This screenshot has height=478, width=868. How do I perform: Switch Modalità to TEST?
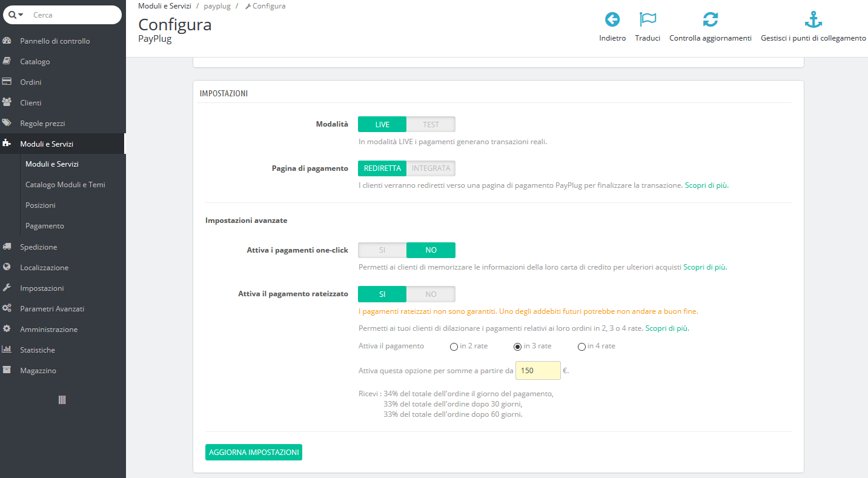(x=431, y=124)
